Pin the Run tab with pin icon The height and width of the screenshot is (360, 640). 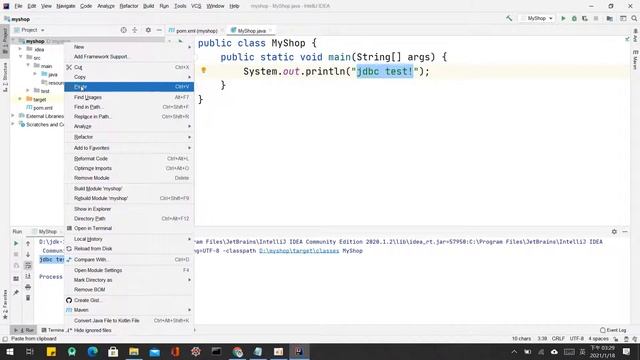(16, 292)
